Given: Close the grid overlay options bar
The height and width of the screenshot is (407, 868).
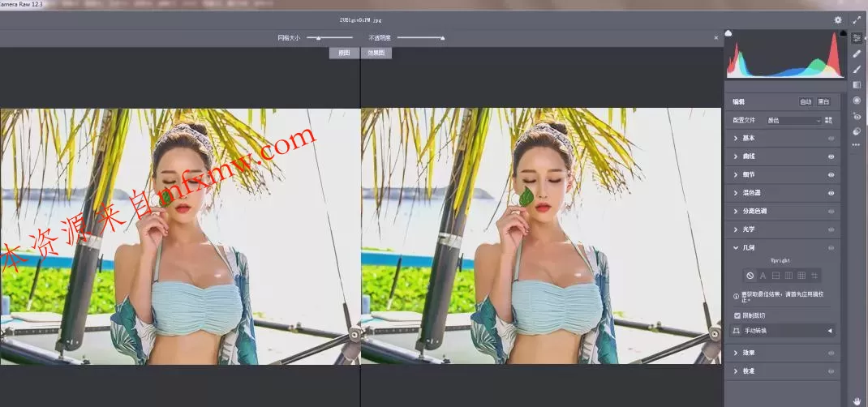Looking at the screenshot, I should pos(715,37).
